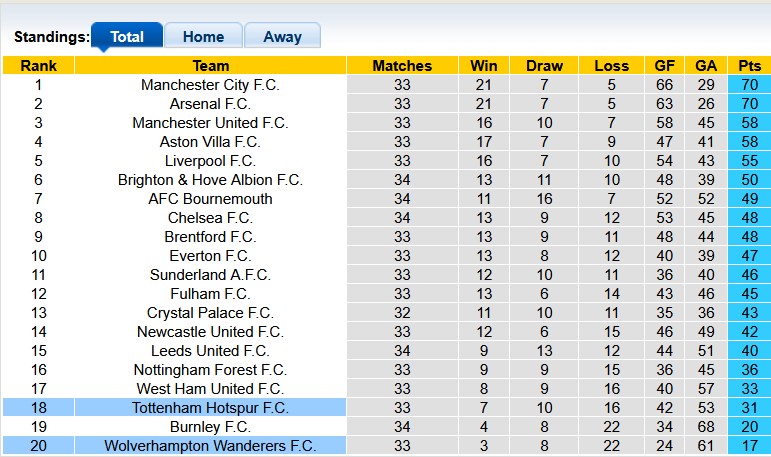Image resolution: width=771 pixels, height=457 pixels.
Task: Open Burnley F.C. team link
Action: (210, 427)
